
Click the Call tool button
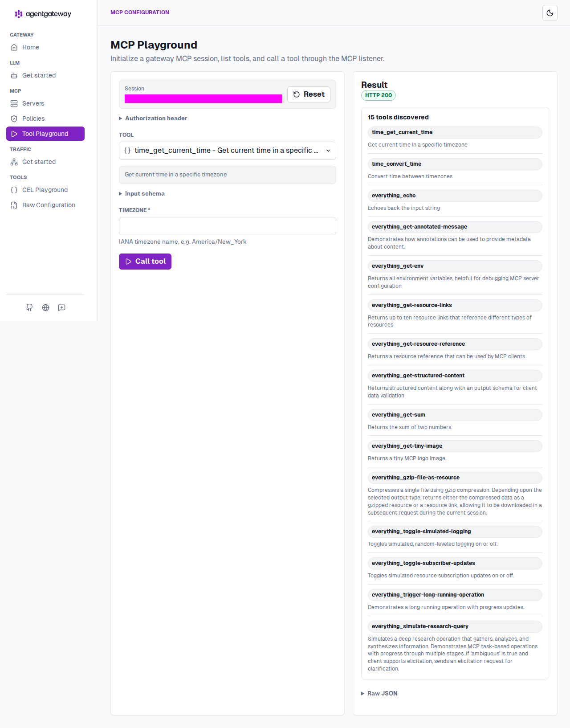pos(145,262)
